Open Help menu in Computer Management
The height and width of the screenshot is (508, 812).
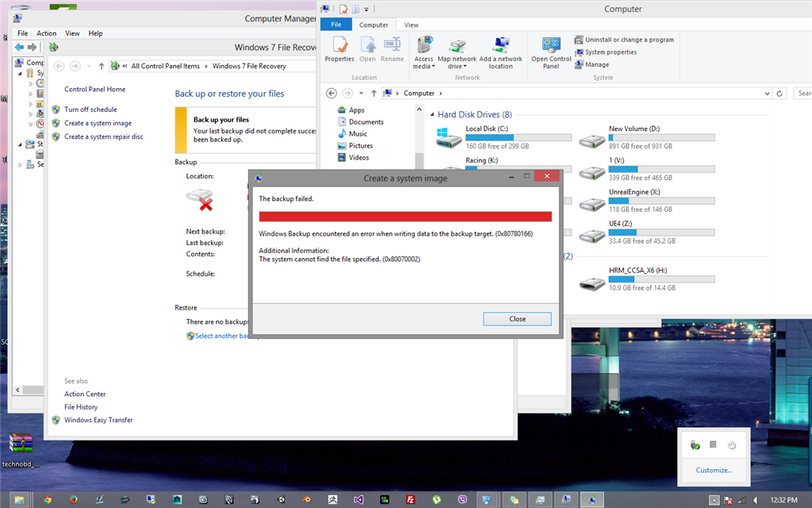(x=95, y=33)
